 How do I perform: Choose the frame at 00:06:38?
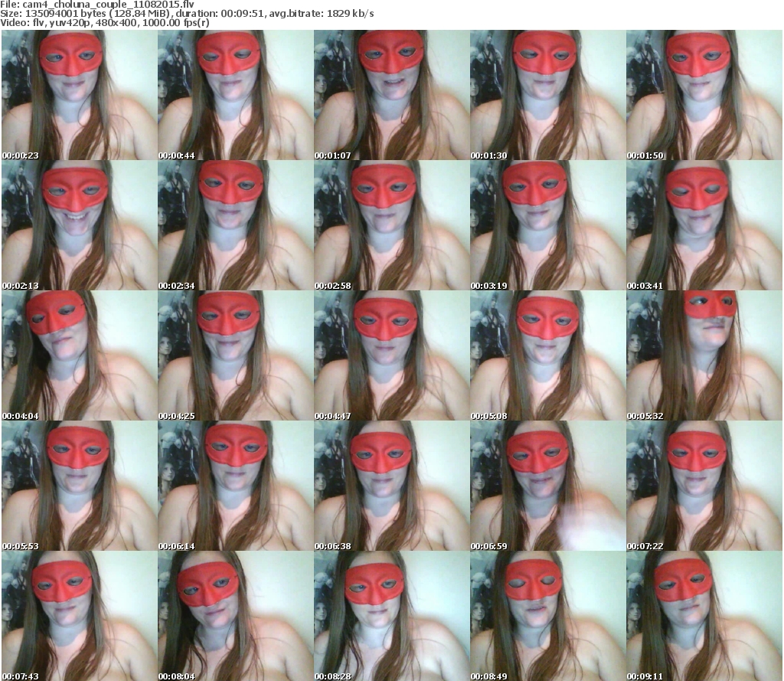pyautogui.click(x=391, y=486)
